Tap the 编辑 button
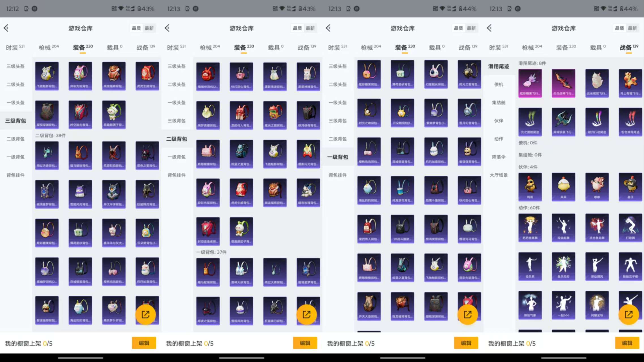Image resolution: width=644 pixels, height=362 pixels. click(x=144, y=343)
